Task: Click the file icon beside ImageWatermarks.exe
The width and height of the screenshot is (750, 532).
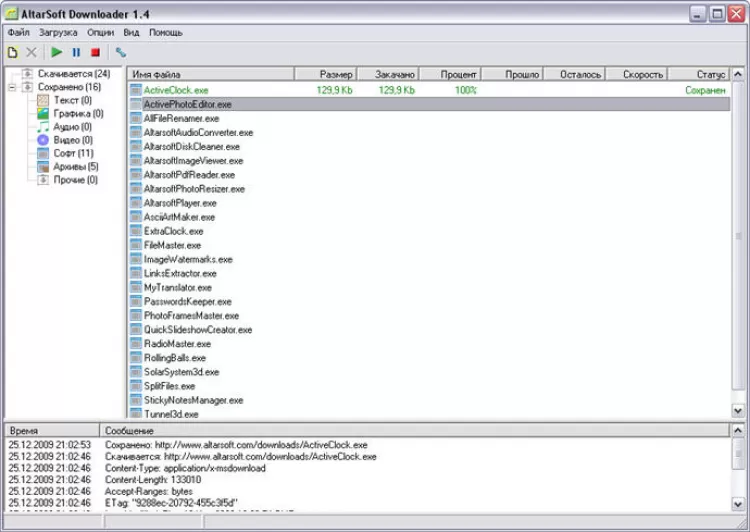Action: pos(136,259)
